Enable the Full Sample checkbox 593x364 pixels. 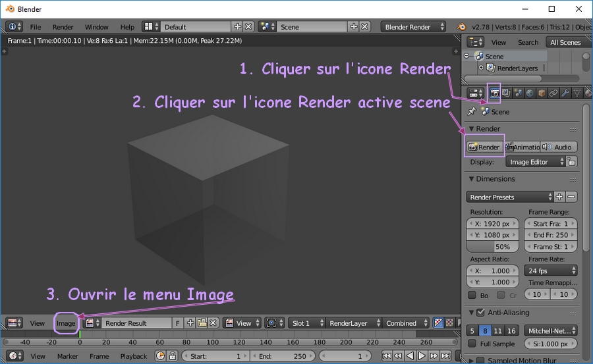click(x=472, y=344)
